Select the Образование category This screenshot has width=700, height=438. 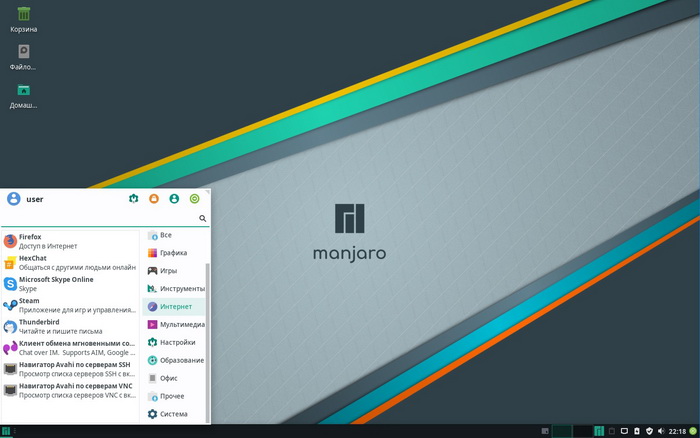pyautogui.click(x=174, y=360)
